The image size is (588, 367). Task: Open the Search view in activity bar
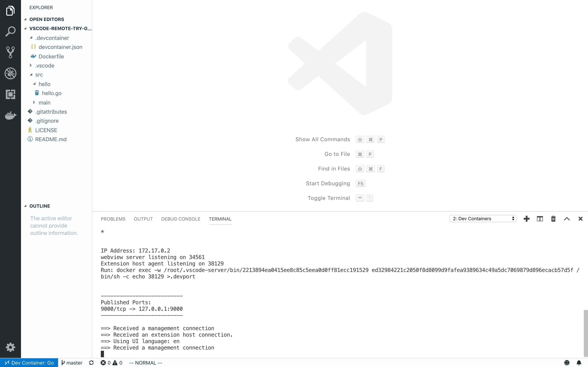pyautogui.click(x=10, y=32)
